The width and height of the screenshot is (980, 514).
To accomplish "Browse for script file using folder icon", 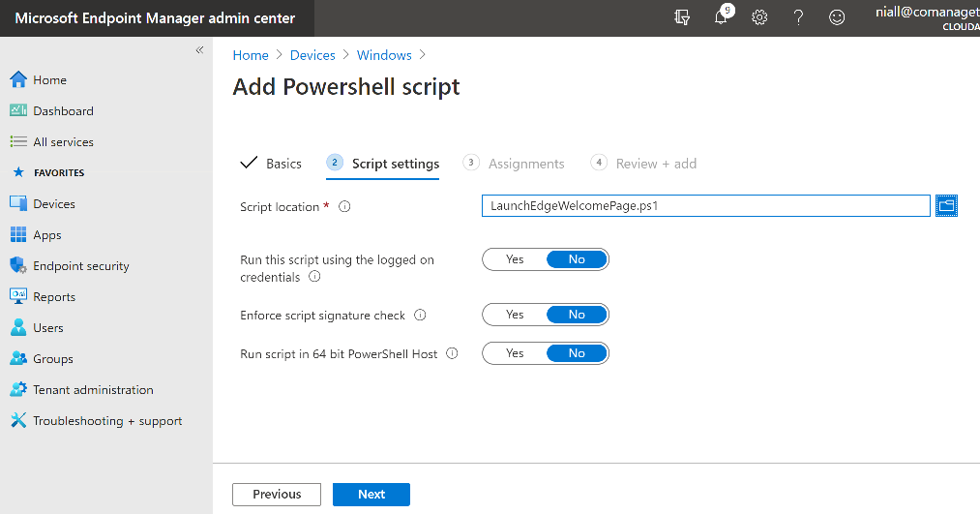I will pyautogui.click(x=946, y=206).
